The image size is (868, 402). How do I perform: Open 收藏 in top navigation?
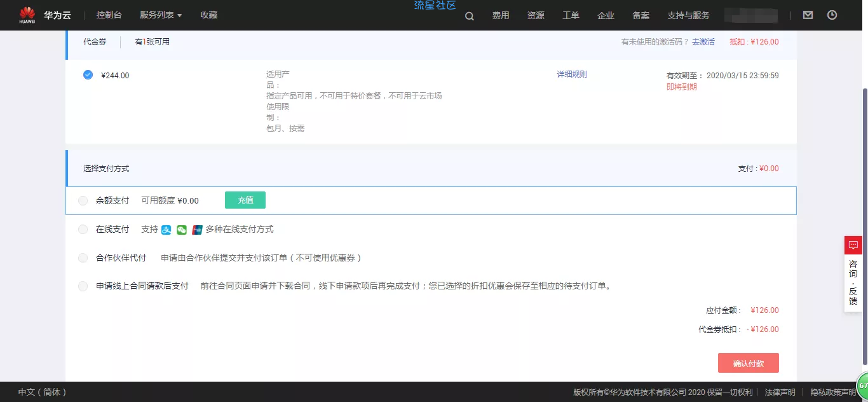(209, 15)
